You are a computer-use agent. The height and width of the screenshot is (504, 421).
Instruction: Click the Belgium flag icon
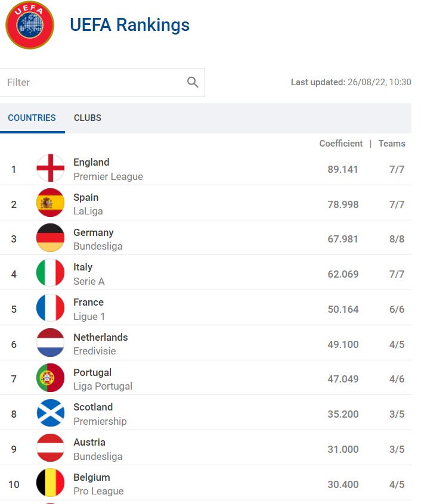click(51, 483)
